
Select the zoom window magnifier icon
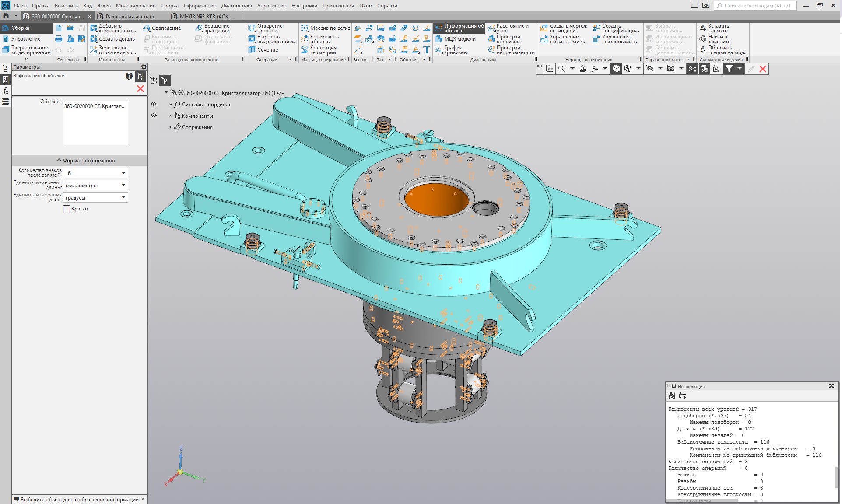click(x=561, y=69)
